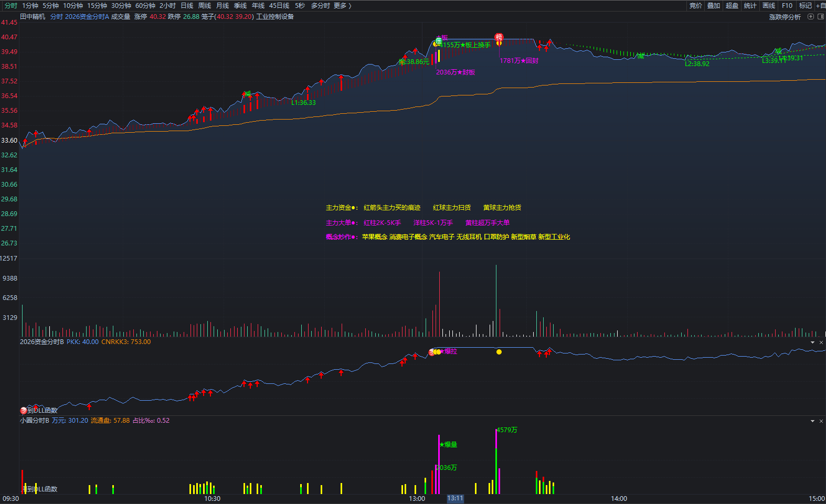This screenshot has width=826, height=504.
Task: Open the 涨跌停分析 link
Action: (785, 17)
